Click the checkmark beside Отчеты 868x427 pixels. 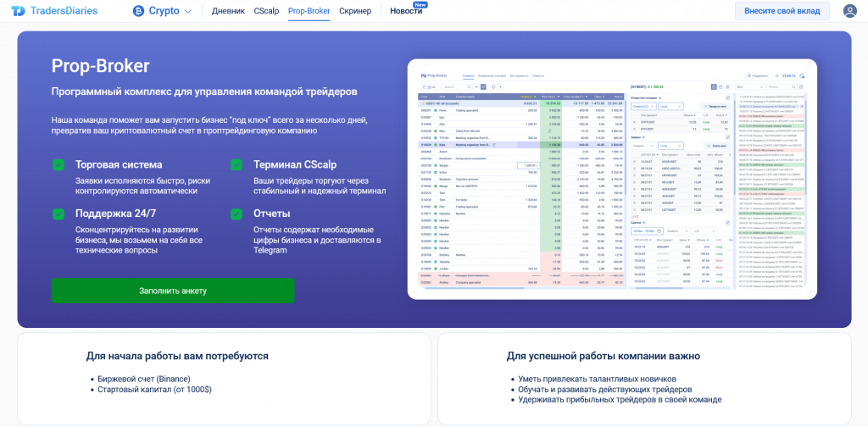(x=236, y=213)
